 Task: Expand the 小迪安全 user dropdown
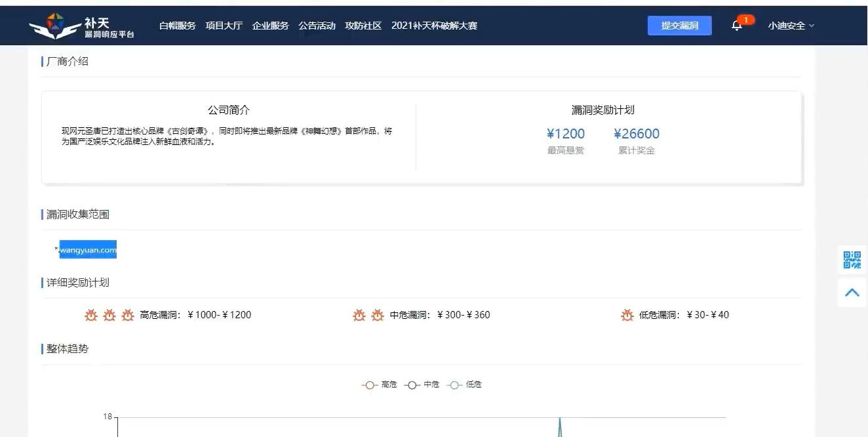click(791, 26)
